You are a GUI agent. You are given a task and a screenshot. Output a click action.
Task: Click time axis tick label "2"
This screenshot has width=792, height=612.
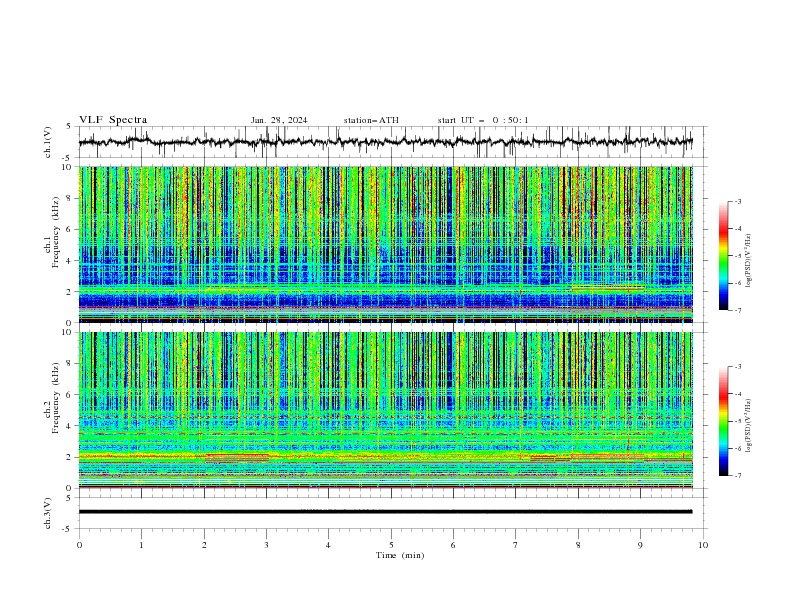(x=204, y=545)
